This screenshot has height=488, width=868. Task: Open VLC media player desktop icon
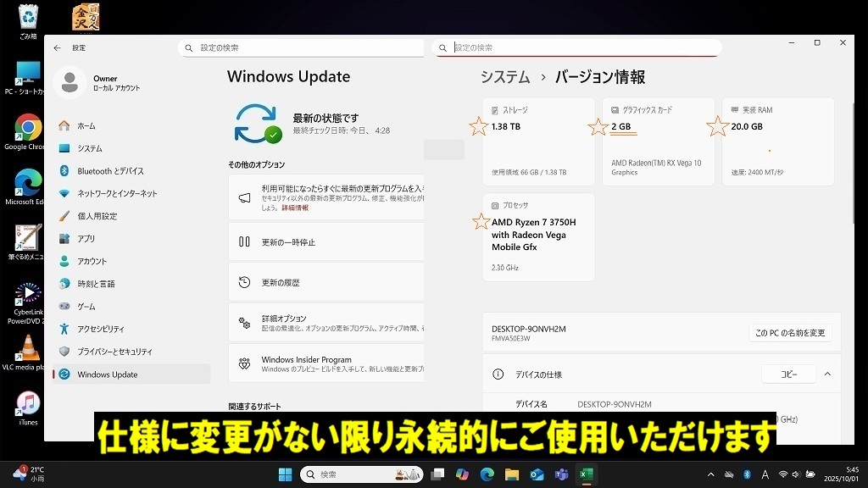[x=28, y=348]
